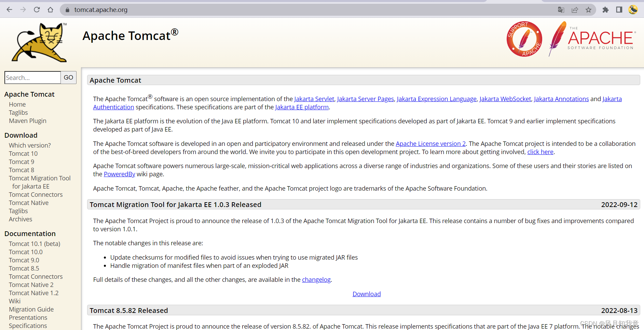Open Maven Plugin sidebar link
This screenshot has width=644, height=330.
[x=28, y=121]
